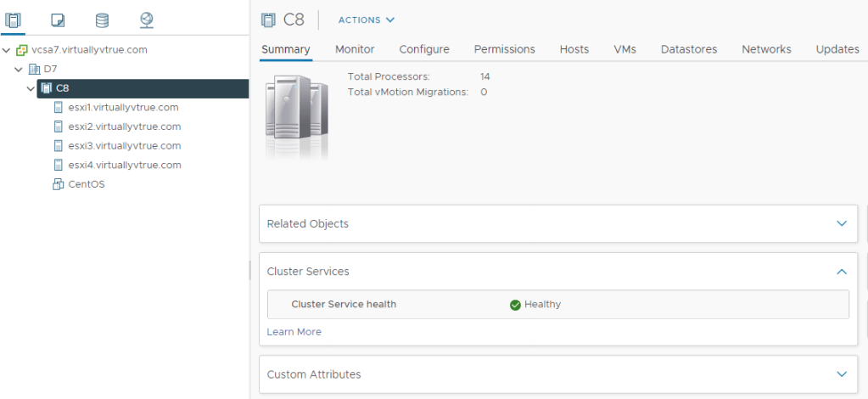Click the cluster server thumbnail image
Viewport: 868px width, 399px height.
296,115
